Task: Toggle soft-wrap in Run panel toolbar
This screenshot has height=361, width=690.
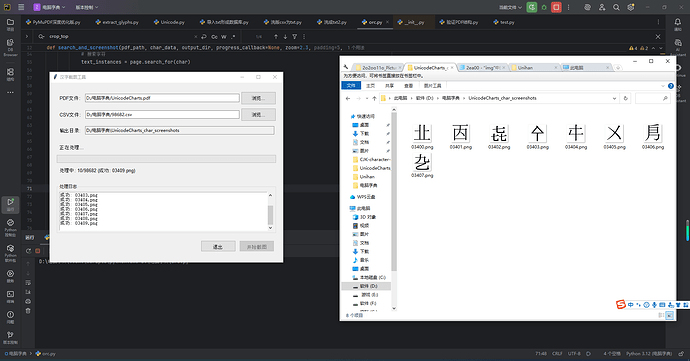Action: 28,282
